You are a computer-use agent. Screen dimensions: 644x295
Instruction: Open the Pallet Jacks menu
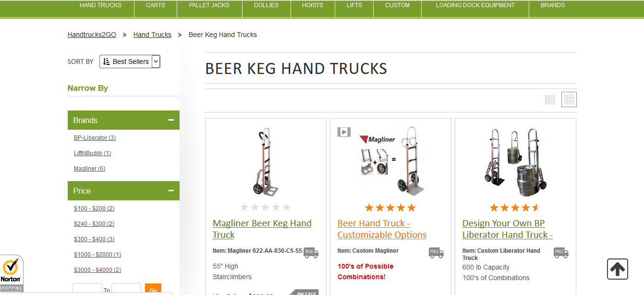[x=209, y=5]
